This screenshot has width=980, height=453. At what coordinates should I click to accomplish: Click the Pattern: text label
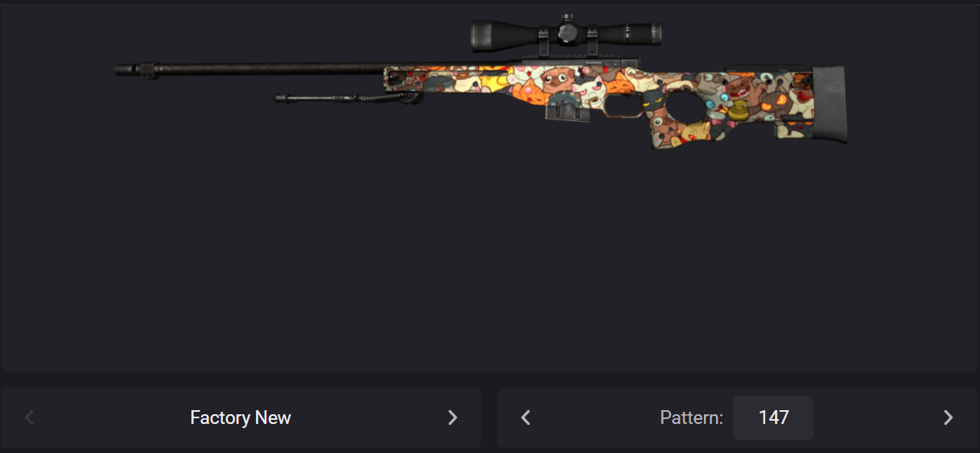pos(692,417)
